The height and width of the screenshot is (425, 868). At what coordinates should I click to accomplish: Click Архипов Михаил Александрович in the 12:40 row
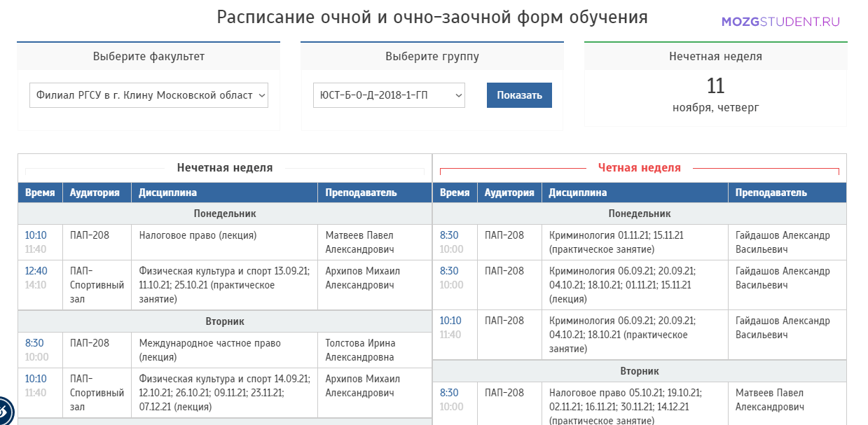pyautogui.click(x=363, y=278)
